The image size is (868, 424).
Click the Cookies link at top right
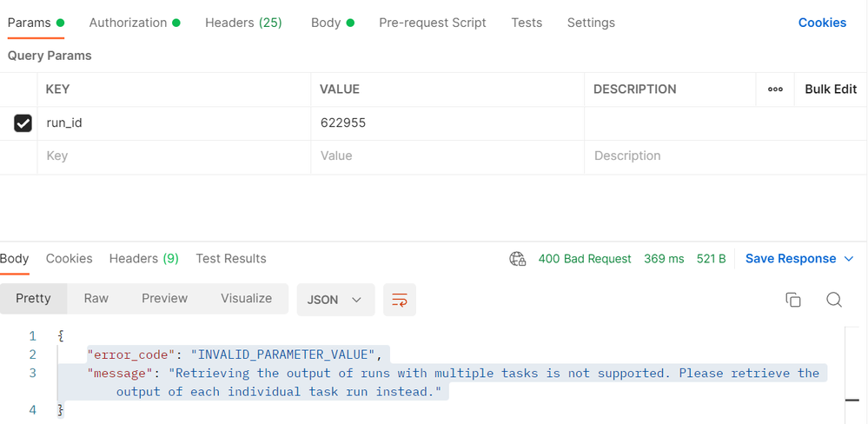tap(822, 23)
